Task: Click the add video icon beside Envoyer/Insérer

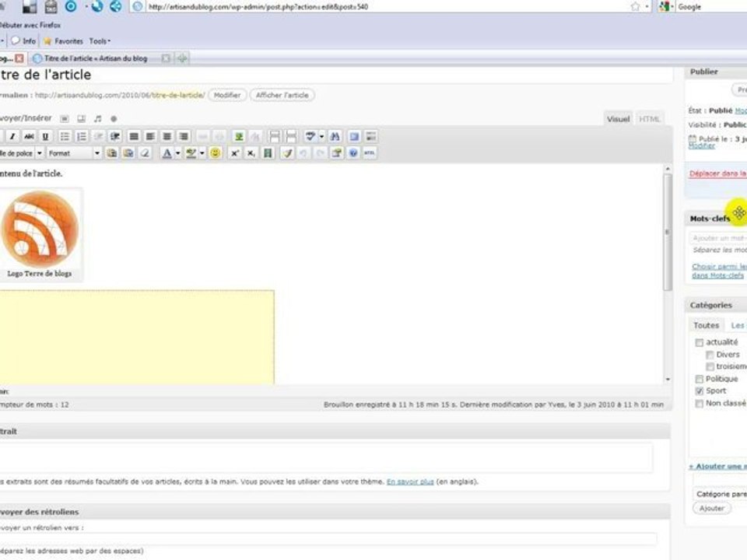Action: pos(82,118)
